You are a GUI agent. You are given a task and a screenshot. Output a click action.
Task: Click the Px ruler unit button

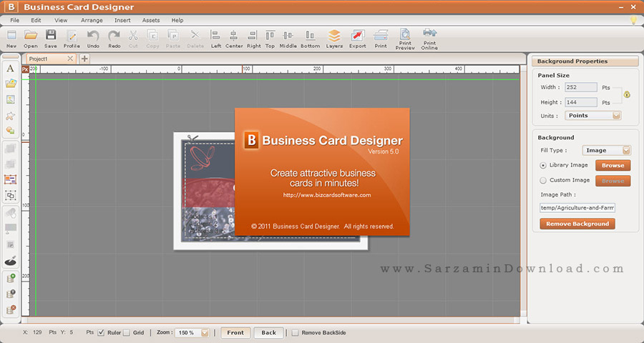[x=25, y=69]
